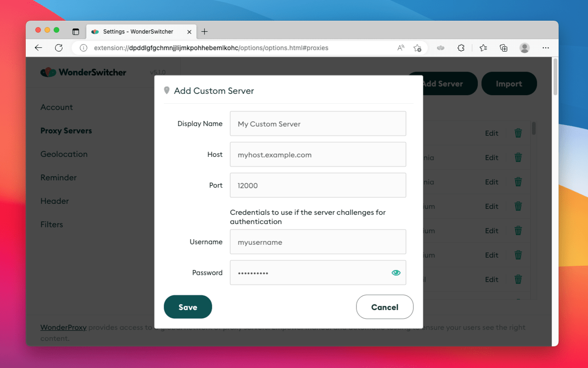588x368 pixels.
Task: Open the Geolocation section
Action: tap(64, 154)
